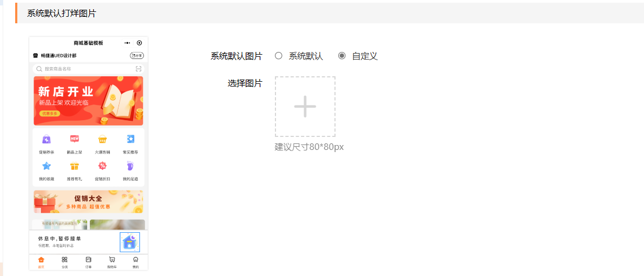Image resolution: width=644 pixels, height=276 pixels.
Task: Open the 我的足迹 footprint icon
Action: [130, 166]
